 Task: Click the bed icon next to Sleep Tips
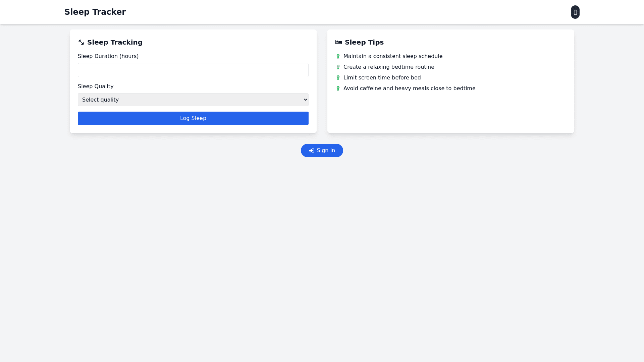[339, 42]
